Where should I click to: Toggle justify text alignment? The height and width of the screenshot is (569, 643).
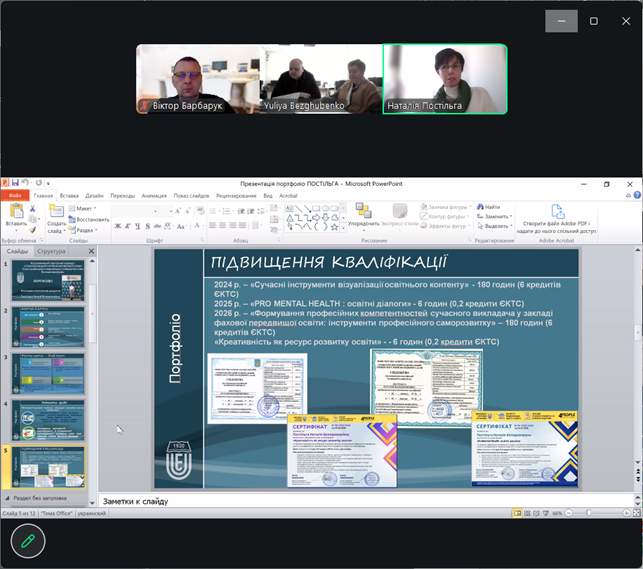tap(243, 225)
